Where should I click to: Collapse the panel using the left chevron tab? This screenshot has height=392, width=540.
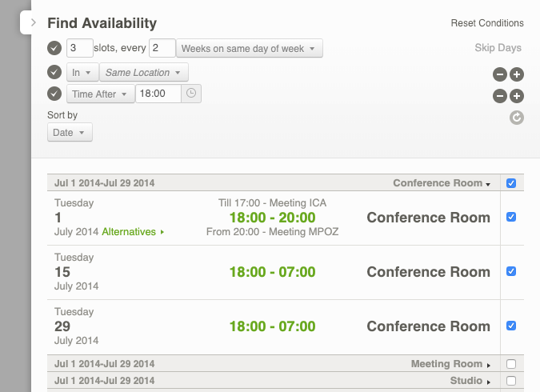pyautogui.click(x=33, y=22)
